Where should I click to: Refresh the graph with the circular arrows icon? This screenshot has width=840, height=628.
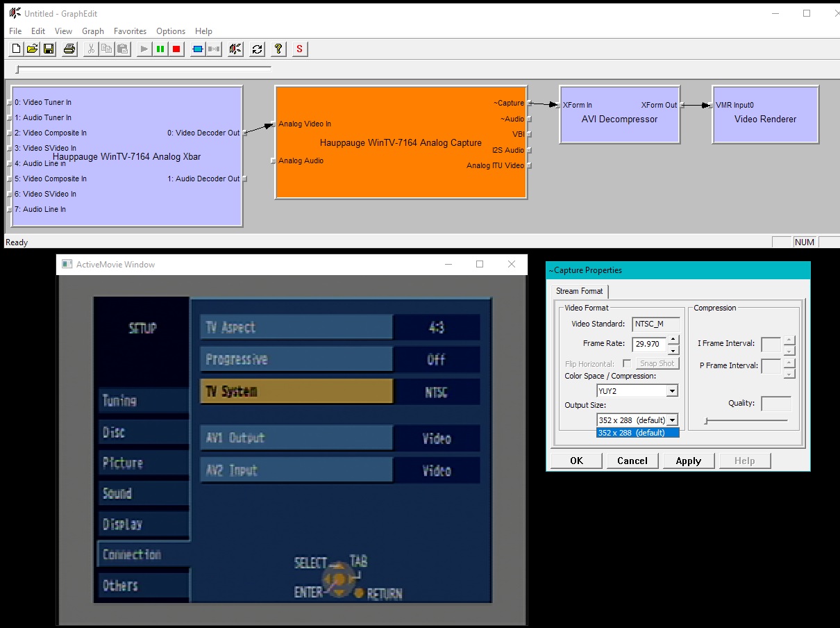pos(257,49)
